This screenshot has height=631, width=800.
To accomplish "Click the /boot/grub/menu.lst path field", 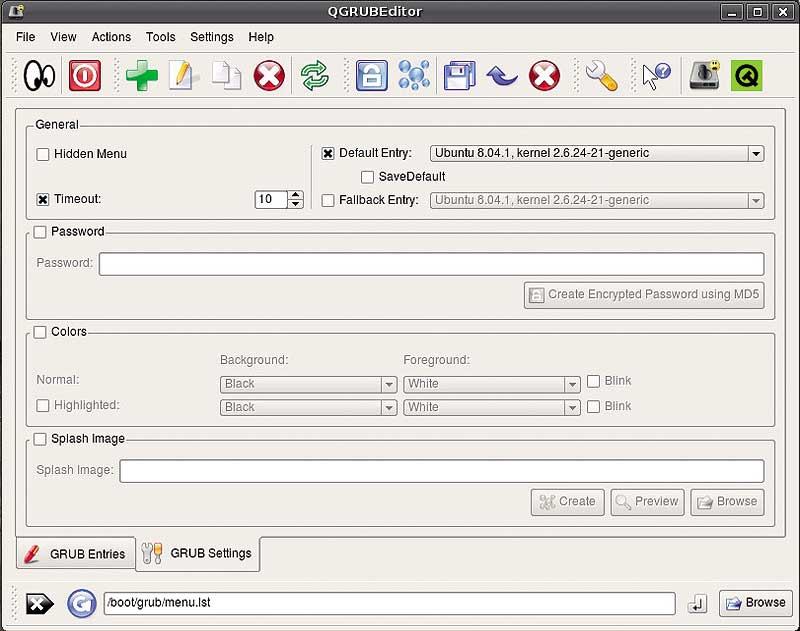I will tap(390, 603).
